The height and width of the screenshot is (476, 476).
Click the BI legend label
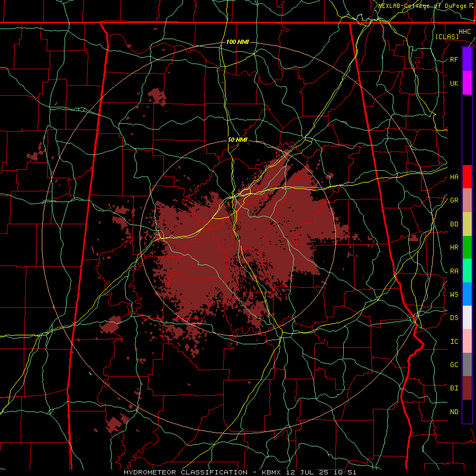point(454,388)
